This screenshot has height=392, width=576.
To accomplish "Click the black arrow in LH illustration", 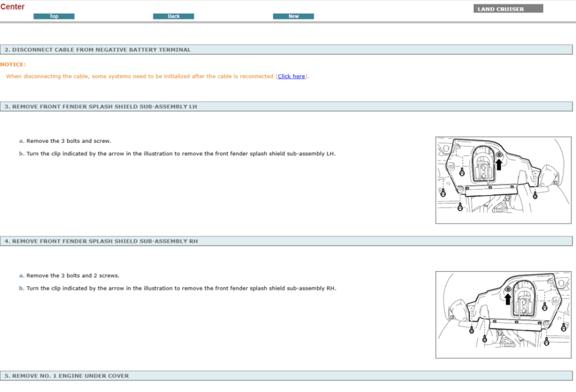I will (498, 164).
